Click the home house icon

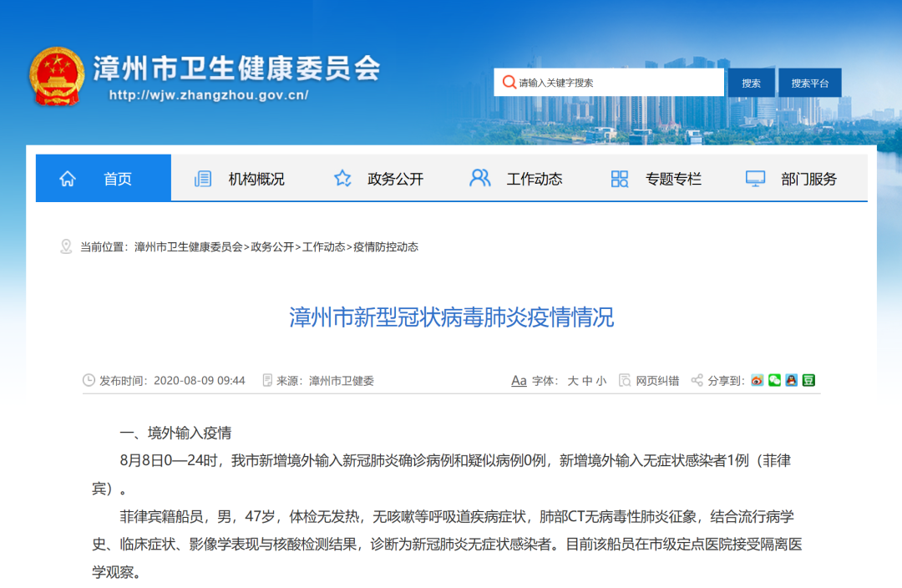tap(68, 179)
